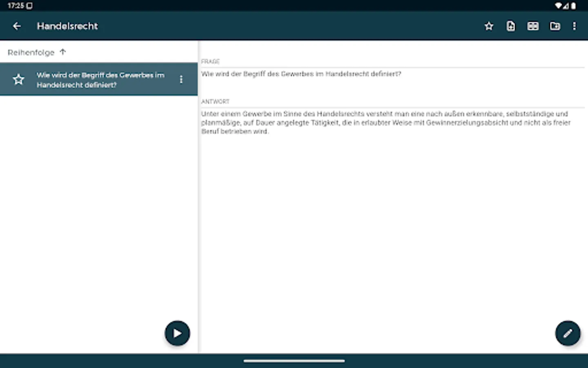Click the answer text under ANTWORT
The height and width of the screenshot is (368, 588).
pyautogui.click(x=385, y=122)
